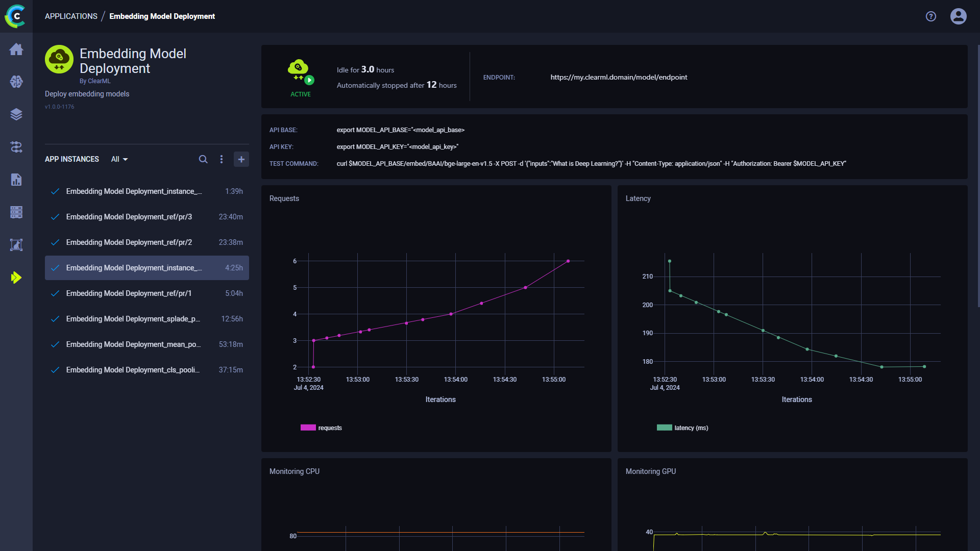Open the Home dashboard sidebar icon
The height and width of the screenshot is (551, 980).
(x=16, y=49)
